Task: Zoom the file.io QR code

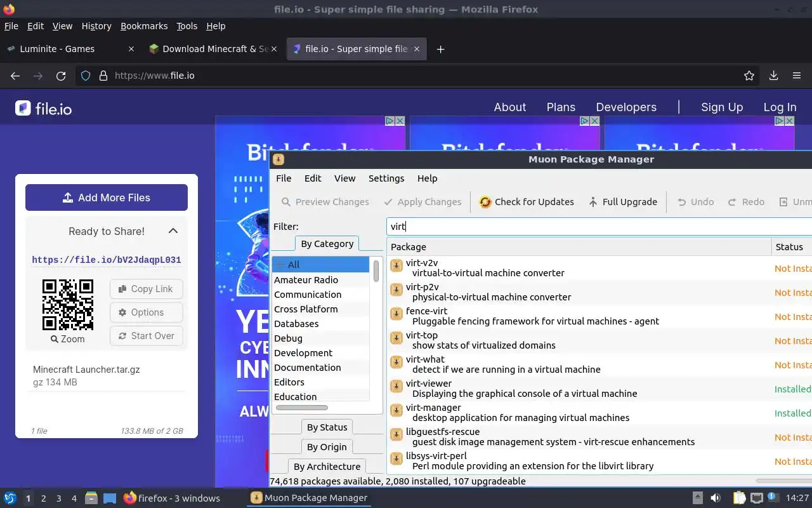Action: (68, 339)
